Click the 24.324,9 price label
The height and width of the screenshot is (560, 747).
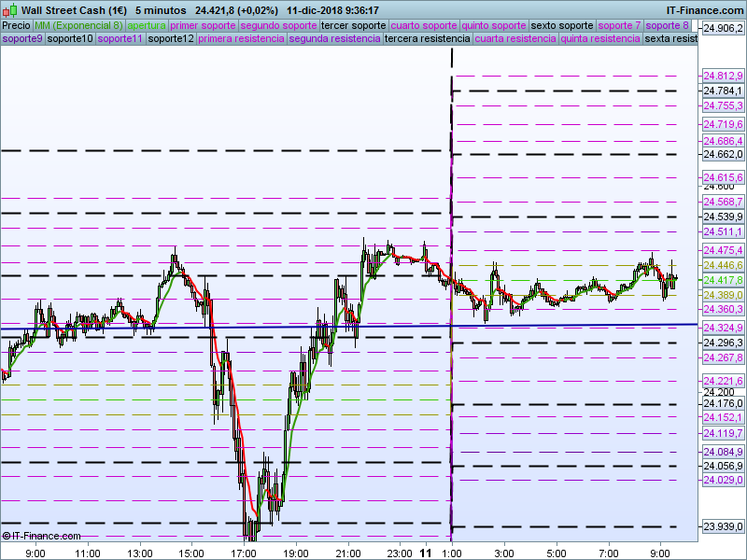[x=723, y=328]
